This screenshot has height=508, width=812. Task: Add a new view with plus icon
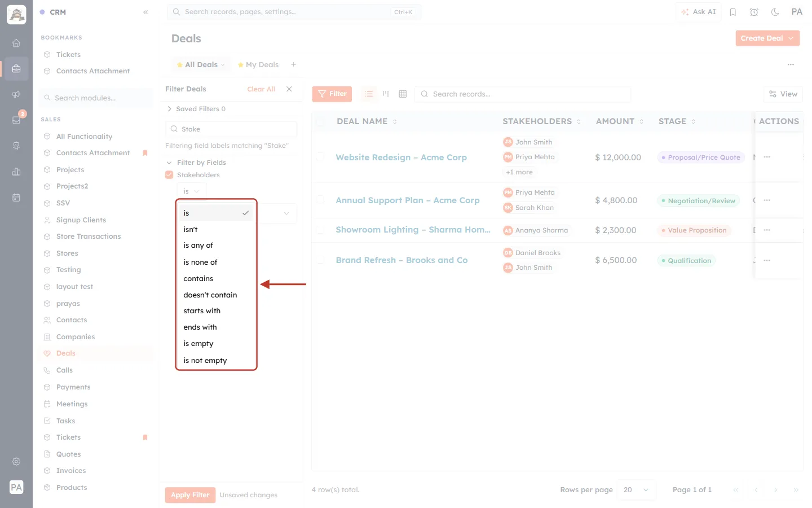click(x=294, y=64)
